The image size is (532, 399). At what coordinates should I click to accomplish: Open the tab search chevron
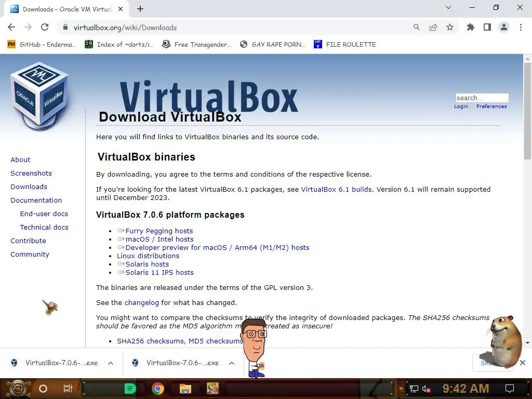pyautogui.click(x=448, y=7)
